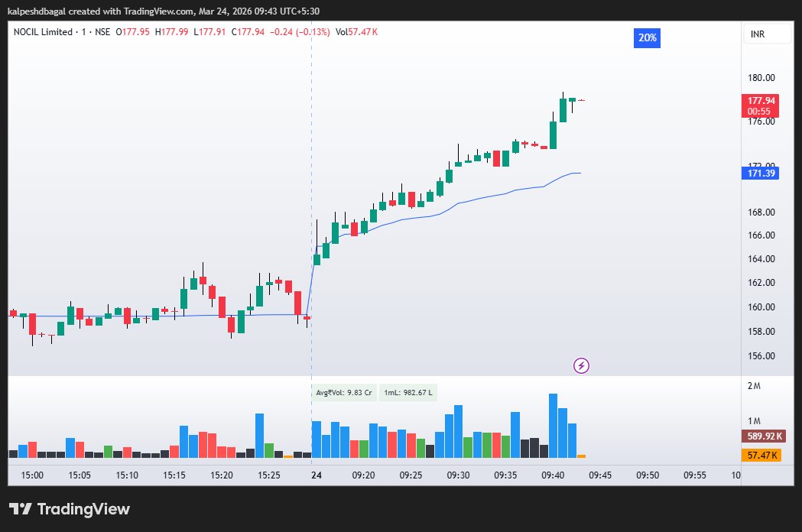This screenshot has height=532, width=802.
Task: Click the 168.00 price axis label
Action: pyautogui.click(x=761, y=212)
